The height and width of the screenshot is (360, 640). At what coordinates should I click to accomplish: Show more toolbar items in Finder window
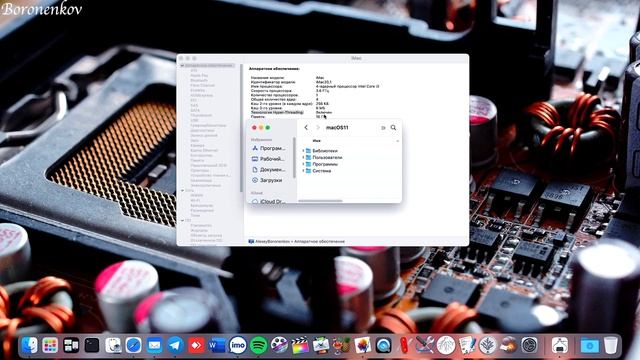pos(383,128)
